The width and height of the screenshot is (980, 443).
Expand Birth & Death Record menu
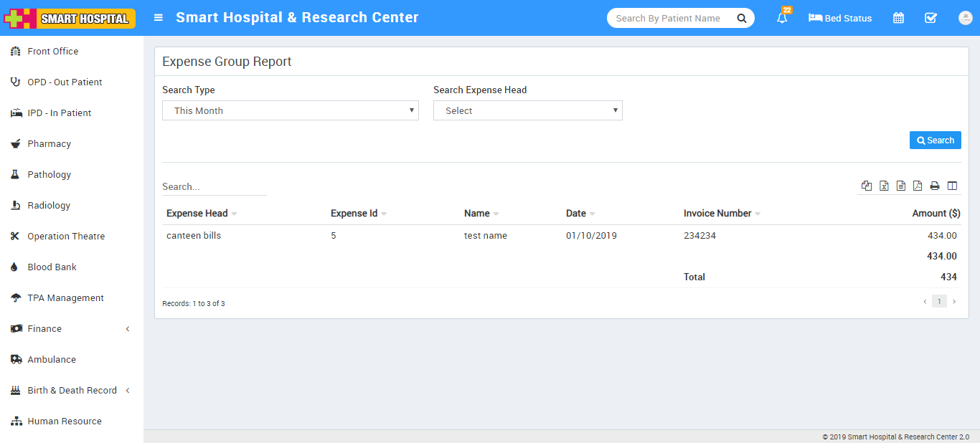coord(71,390)
